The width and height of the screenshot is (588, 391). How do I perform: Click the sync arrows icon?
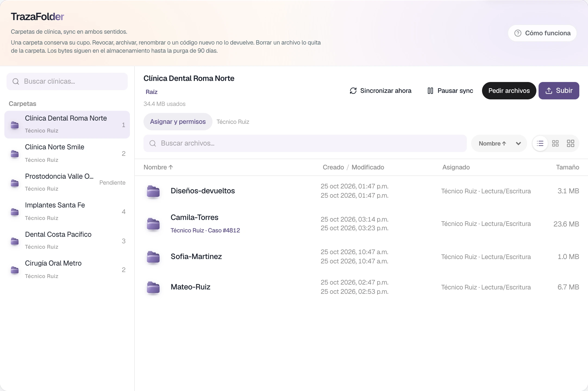click(353, 91)
